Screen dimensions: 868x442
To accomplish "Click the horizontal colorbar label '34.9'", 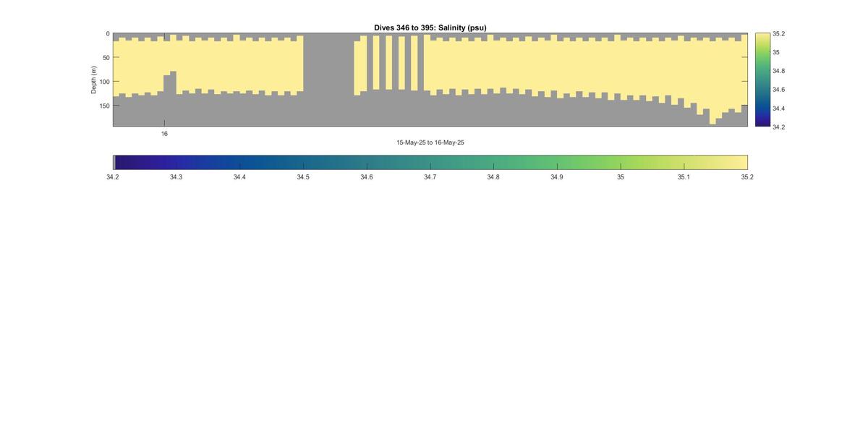I will click(x=556, y=177).
